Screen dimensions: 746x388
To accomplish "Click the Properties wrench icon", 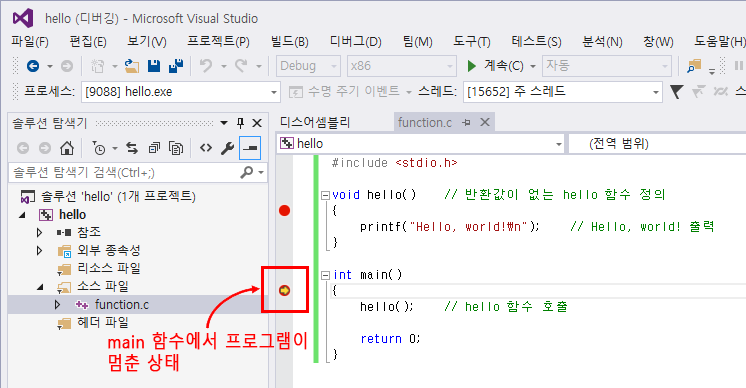I will (x=227, y=148).
